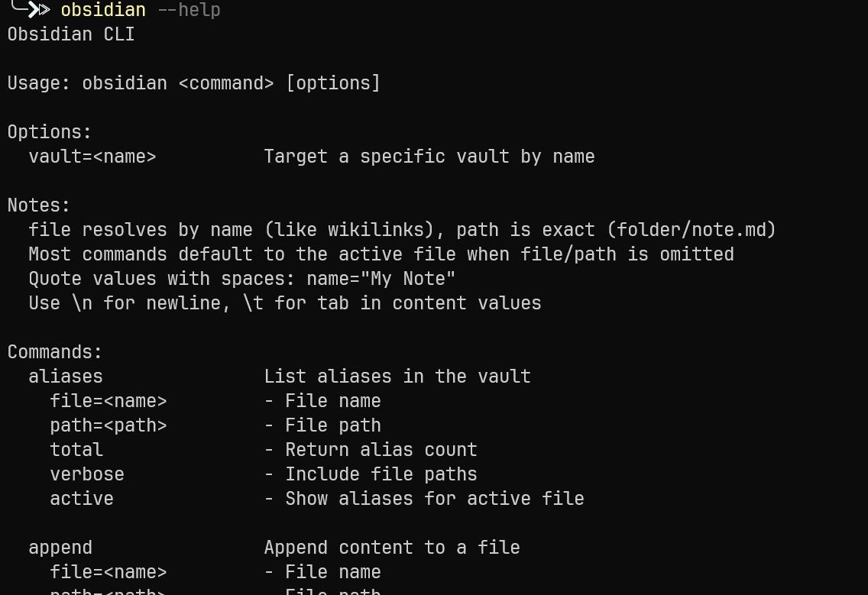
Task: Click the folder/note.md example path
Action: [696, 230]
